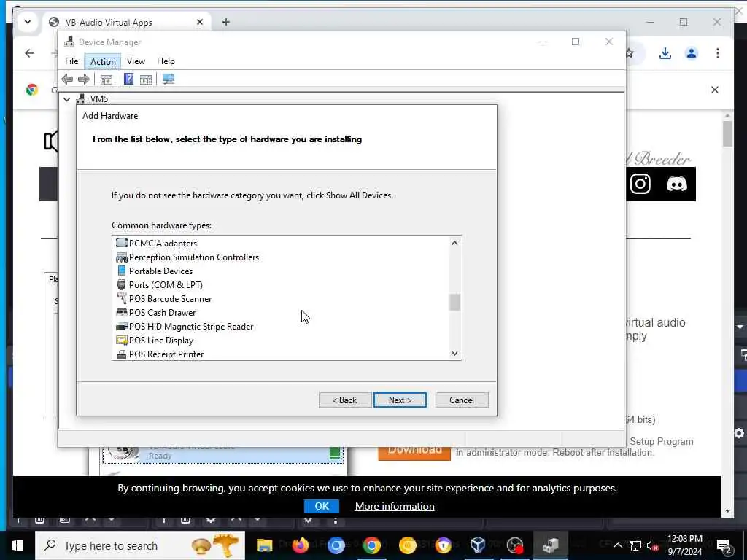
Task: Open File Explorer from the taskbar
Action: tap(264, 545)
